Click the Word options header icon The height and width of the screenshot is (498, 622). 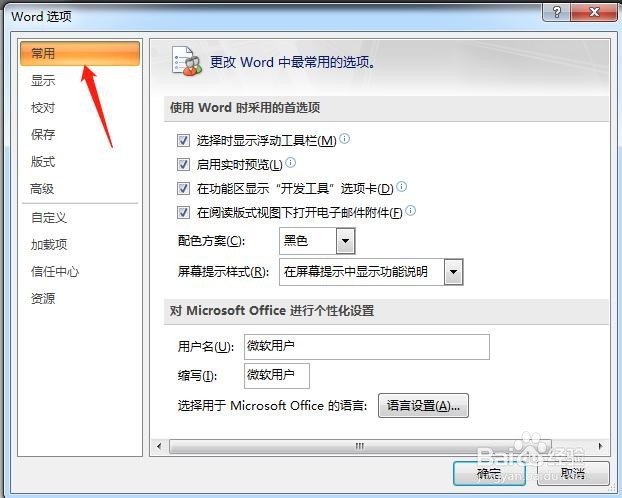[x=186, y=62]
